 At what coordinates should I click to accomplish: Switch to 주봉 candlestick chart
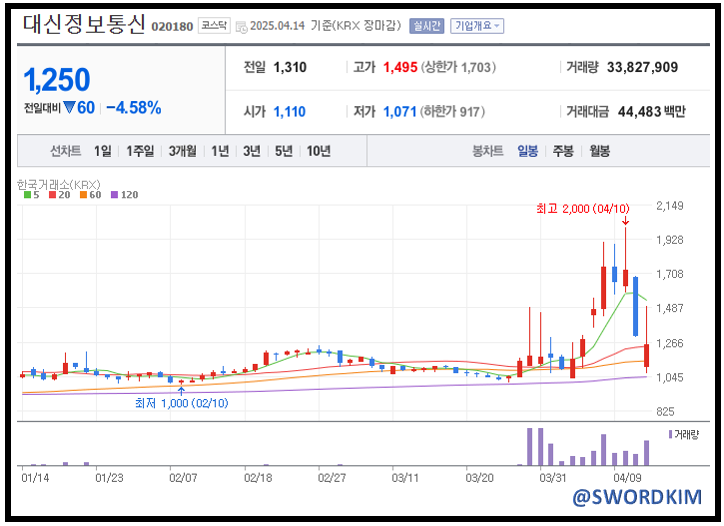tap(563, 151)
